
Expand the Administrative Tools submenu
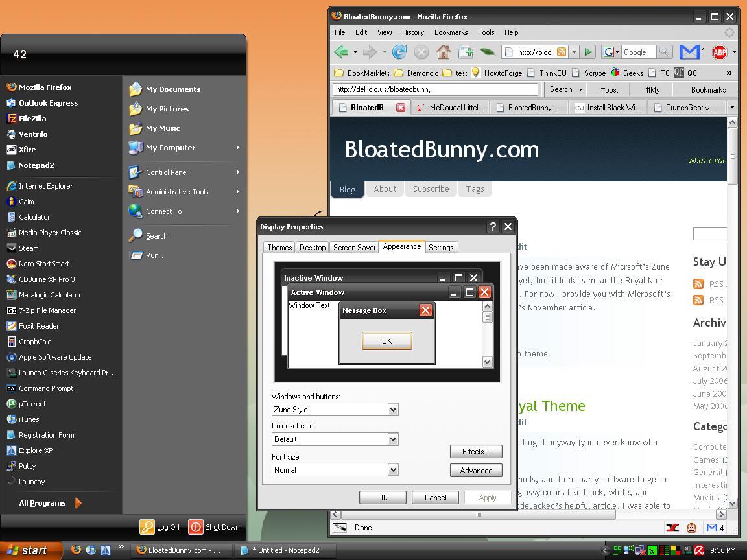238,192
